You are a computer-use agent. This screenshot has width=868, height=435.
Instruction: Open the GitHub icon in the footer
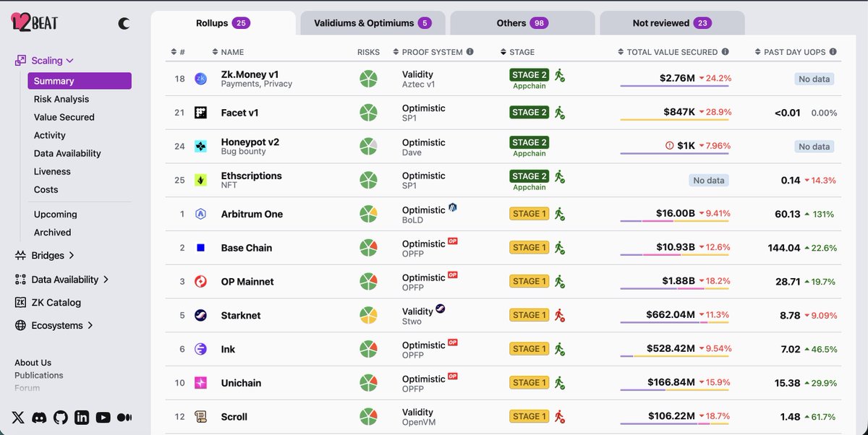pos(61,417)
